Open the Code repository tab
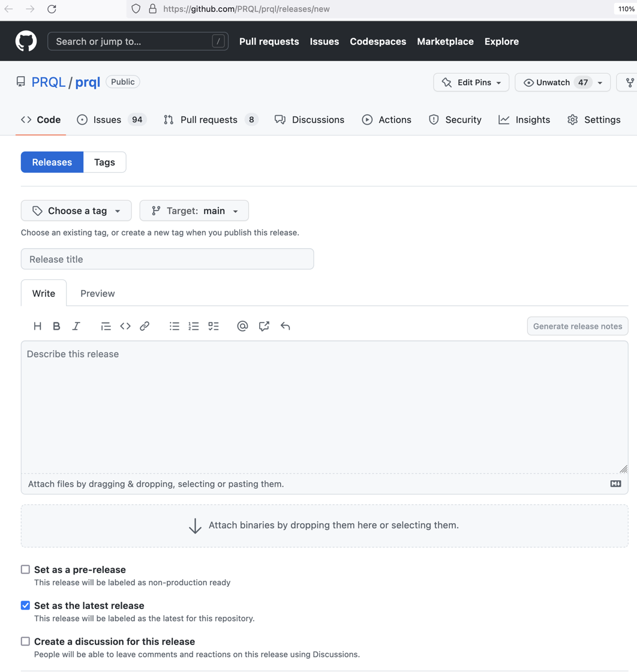The width and height of the screenshot is (637, 672). (41, 119)
